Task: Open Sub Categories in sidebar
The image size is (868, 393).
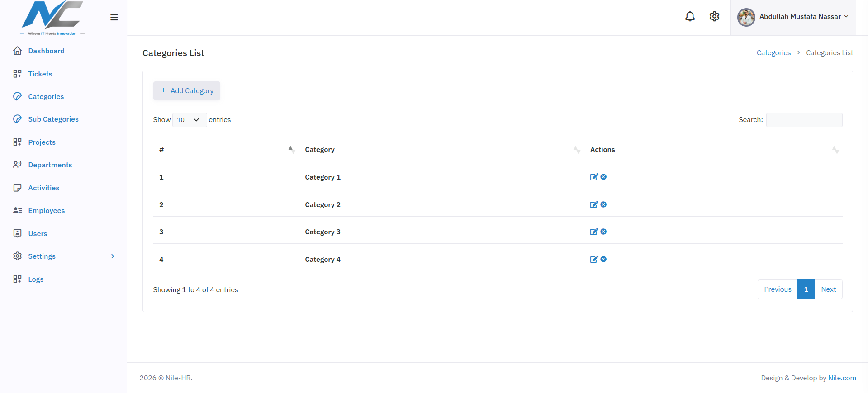Action: pyautogui.click(x=53, y=119)
